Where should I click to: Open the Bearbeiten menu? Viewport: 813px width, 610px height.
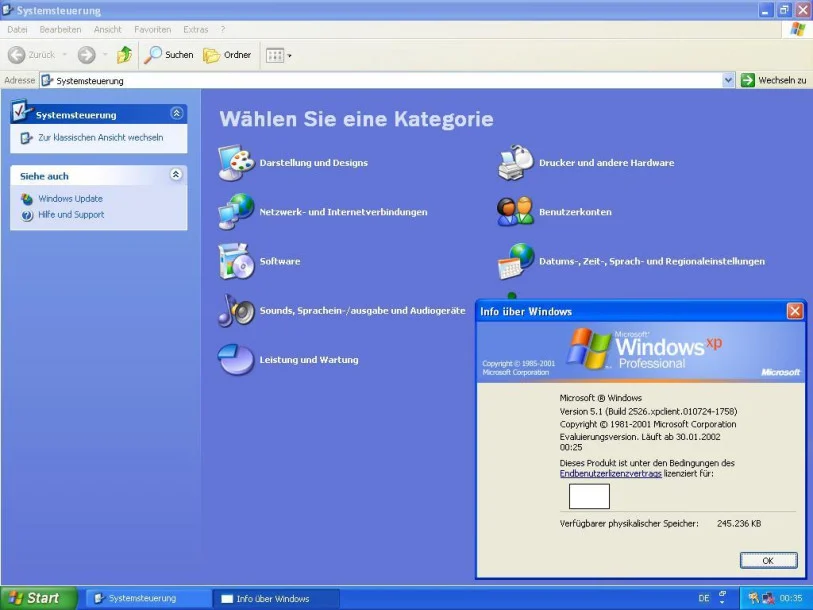[x=60, y=30]
